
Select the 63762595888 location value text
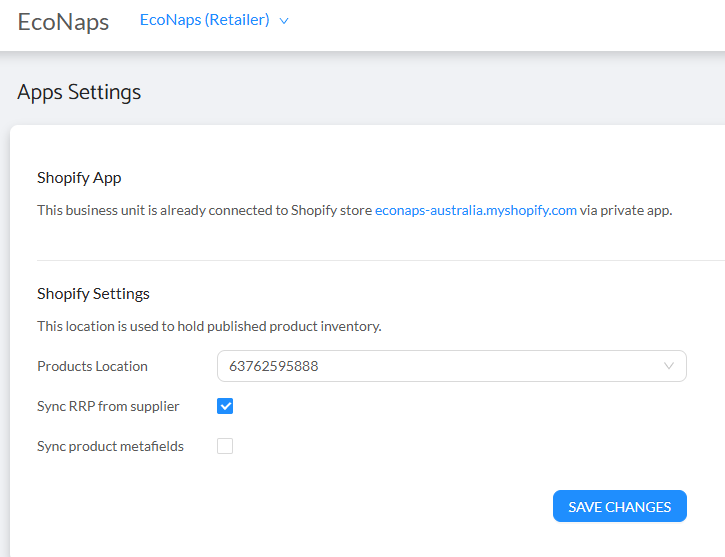pyautogui.click(x=274, y=366)
